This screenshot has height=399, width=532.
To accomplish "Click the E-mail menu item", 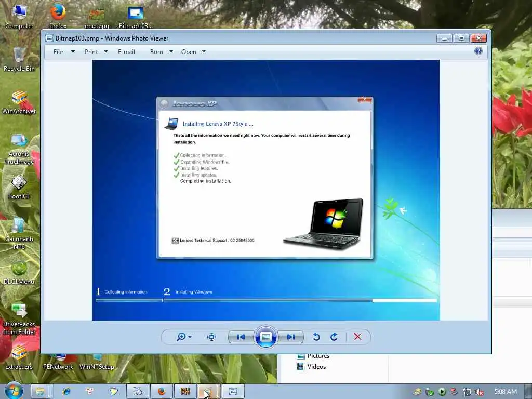I will 126,52.
